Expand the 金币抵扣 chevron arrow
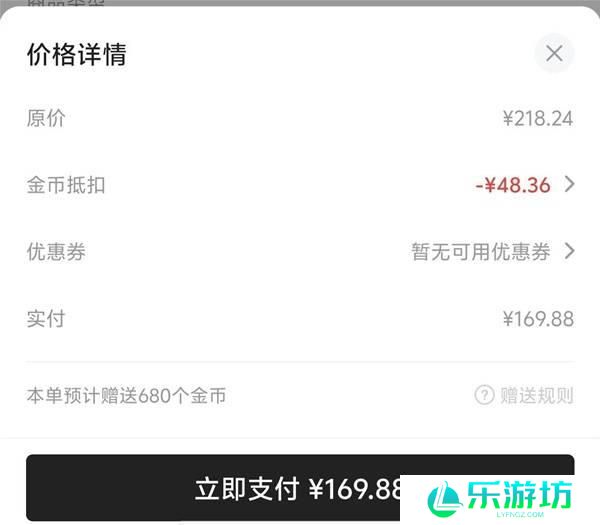 point(570,184)
